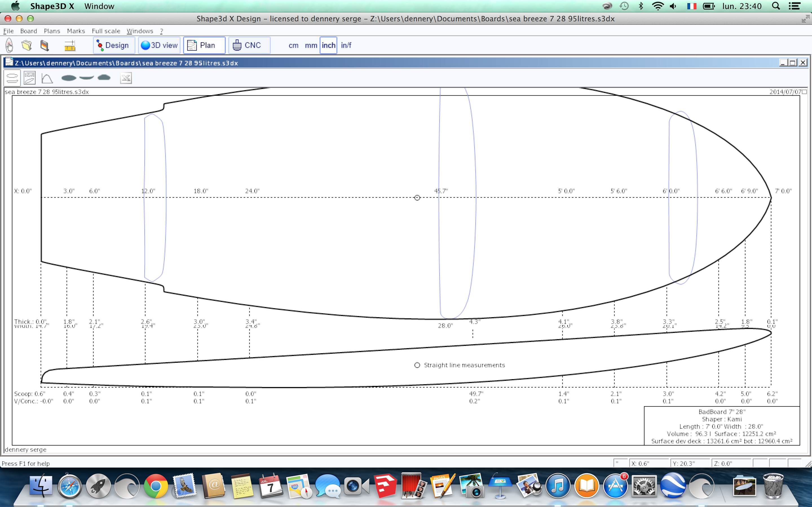Image resolution: width=812 pixels, height=507 pixels.
Task: Click the save board icon
Action: (x=44, y=45)
